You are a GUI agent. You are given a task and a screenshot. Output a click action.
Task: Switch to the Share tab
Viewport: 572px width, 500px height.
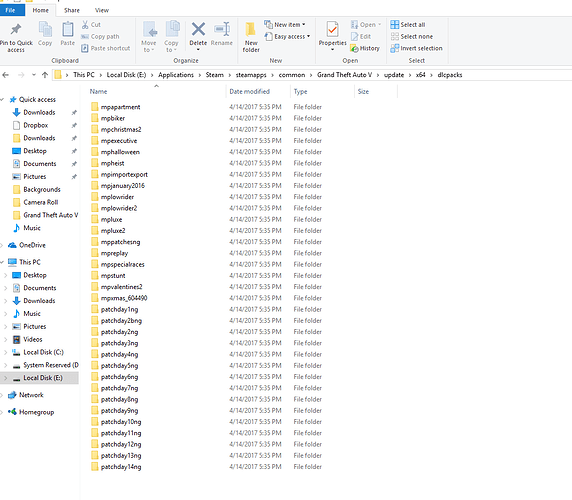(x=72, y=10)
